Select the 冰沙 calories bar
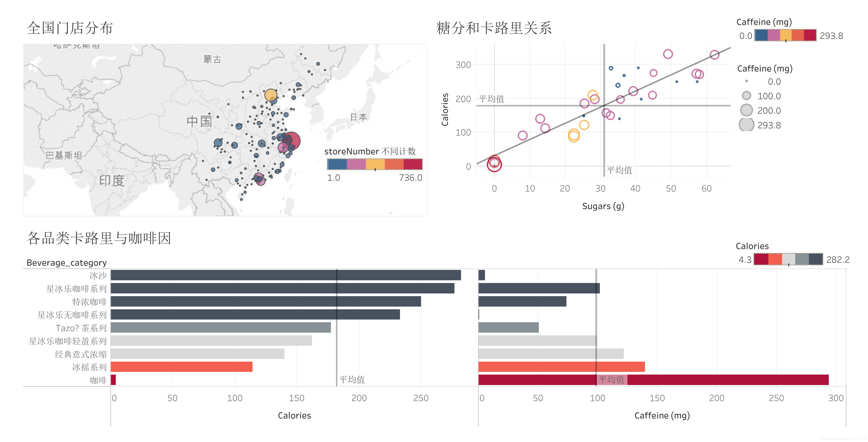This screenshot has width=868, height=442. [285, 275]
